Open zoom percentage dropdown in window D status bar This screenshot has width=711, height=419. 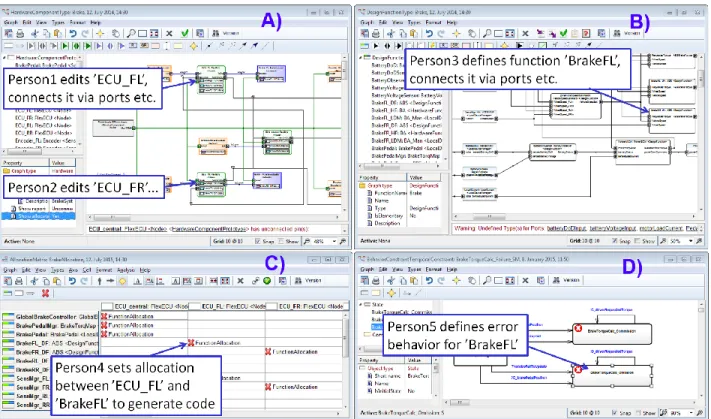pos(691,412)
